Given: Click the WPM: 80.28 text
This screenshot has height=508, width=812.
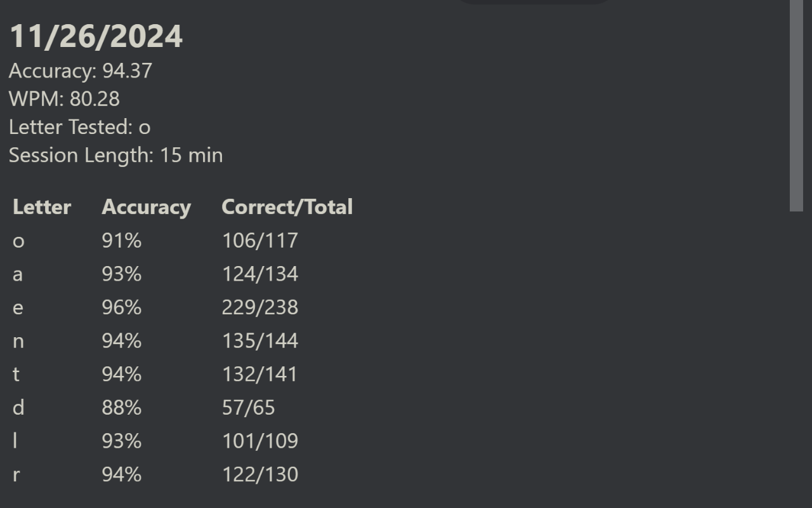Looking at the screenshot, I should [x=64, y=99].
